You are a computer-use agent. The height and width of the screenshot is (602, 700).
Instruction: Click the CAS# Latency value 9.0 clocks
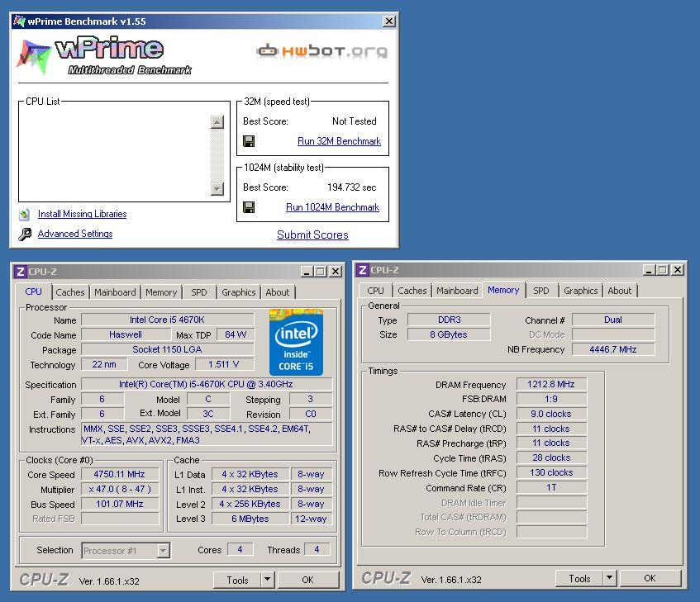click(551, 414)
